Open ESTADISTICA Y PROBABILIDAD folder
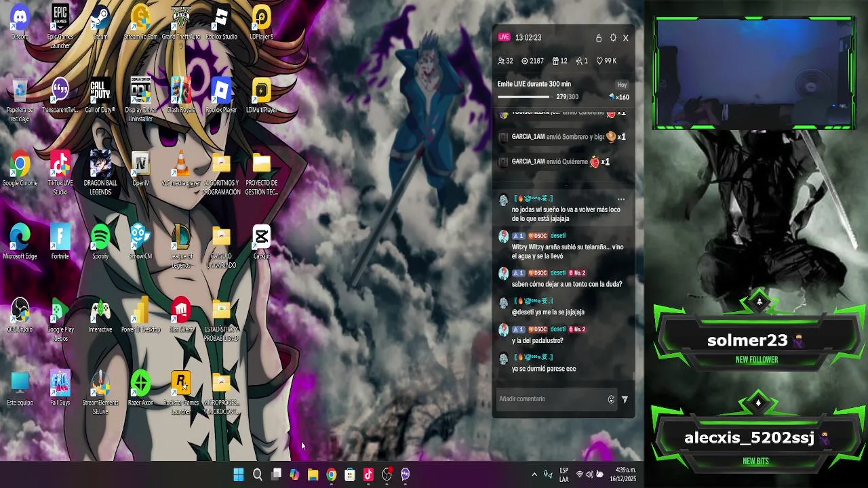The image size is (868, 488). [221, 320]
